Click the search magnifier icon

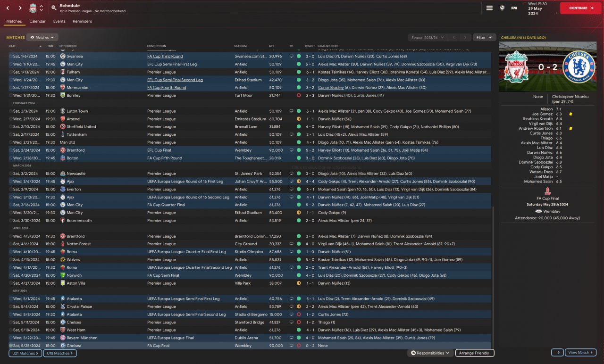click(x=54, y=8)
